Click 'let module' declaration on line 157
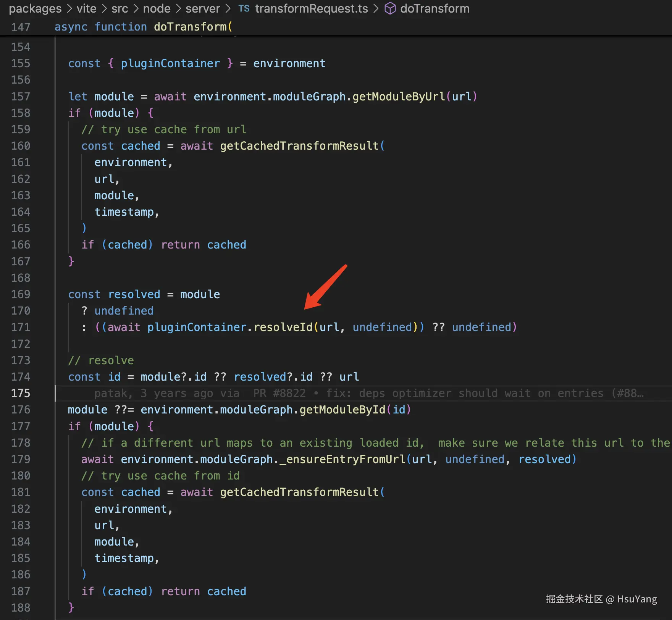The image size is (672, 620). 101,97
